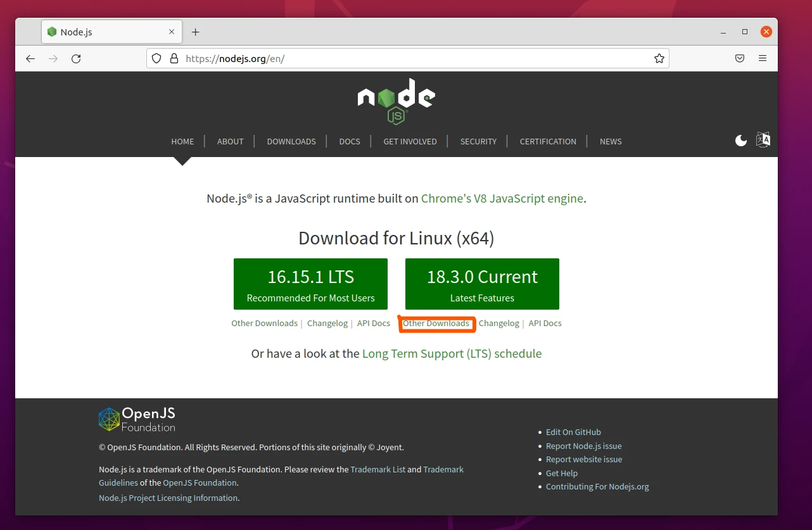Download 18.3.0 Current version
Image resolution: width=812 pixels, height=530 pixels.
click(482, 284)
